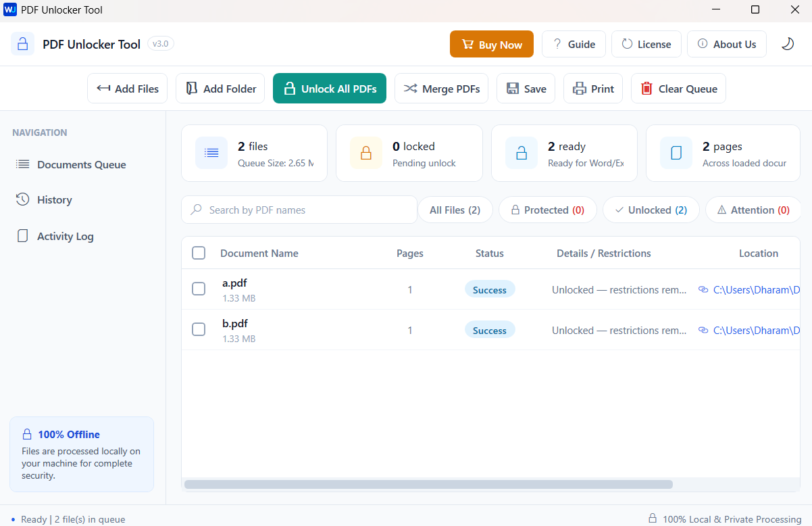Click Add Files in the toolbar

(127, 89)
